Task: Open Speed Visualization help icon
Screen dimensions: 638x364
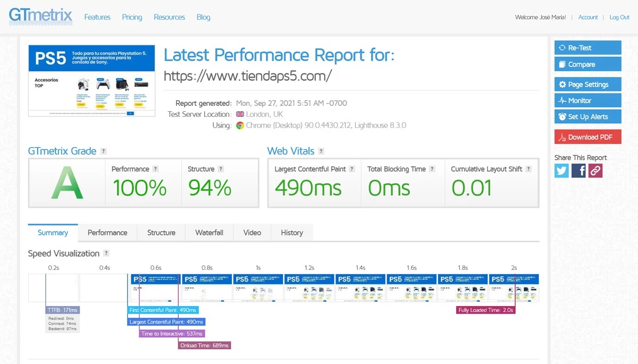Action: (106, 253)
